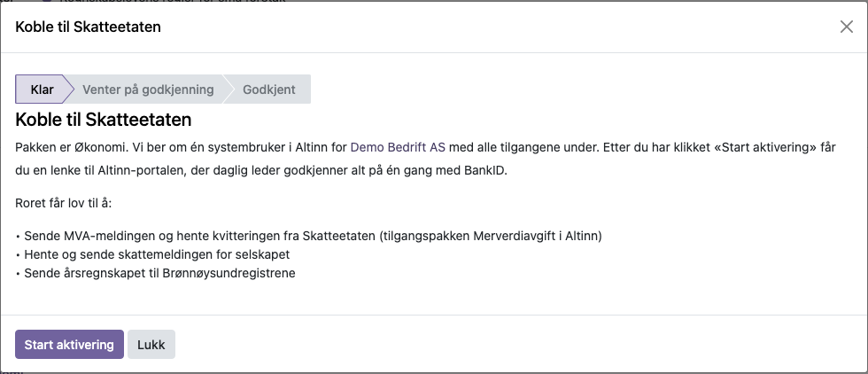Click the paragraph starting Pakken er Økonomi
The image size is (868, 374).
(425, 159)
